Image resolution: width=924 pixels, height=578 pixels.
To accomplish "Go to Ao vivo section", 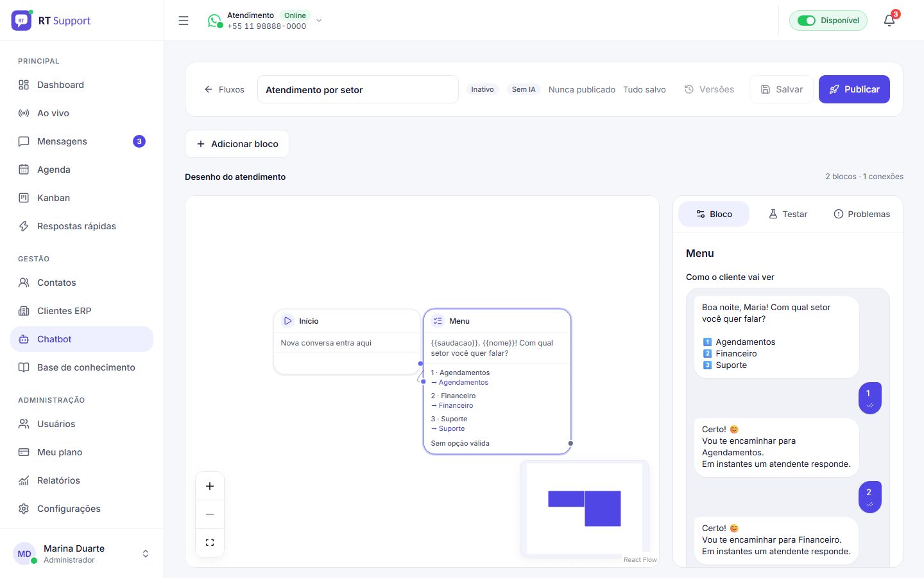I will coord(82,113).
